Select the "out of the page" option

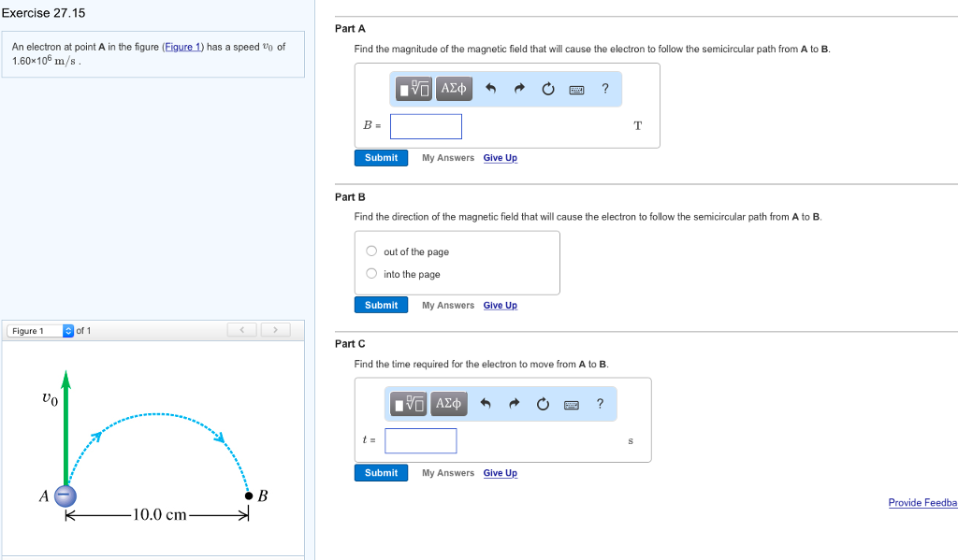pos(371,251)
